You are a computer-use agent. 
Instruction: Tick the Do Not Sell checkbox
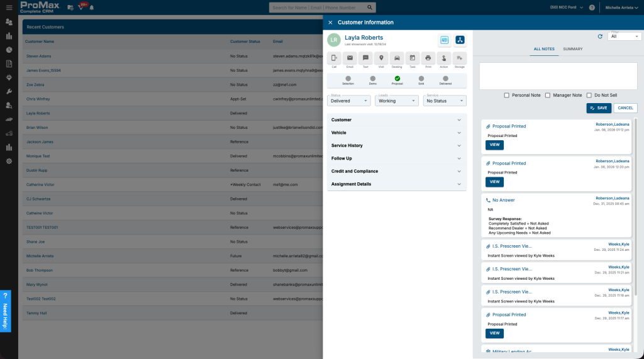pos(589,96)
